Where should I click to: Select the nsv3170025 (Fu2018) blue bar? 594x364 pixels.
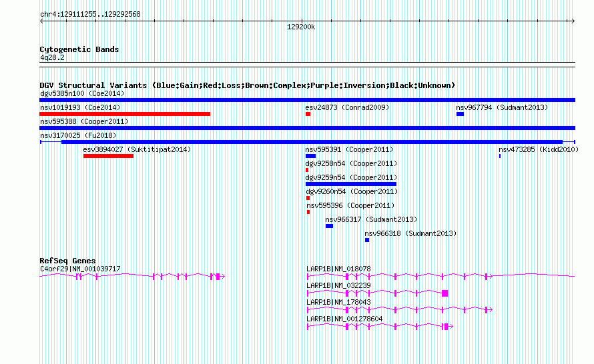coord(307,142)
